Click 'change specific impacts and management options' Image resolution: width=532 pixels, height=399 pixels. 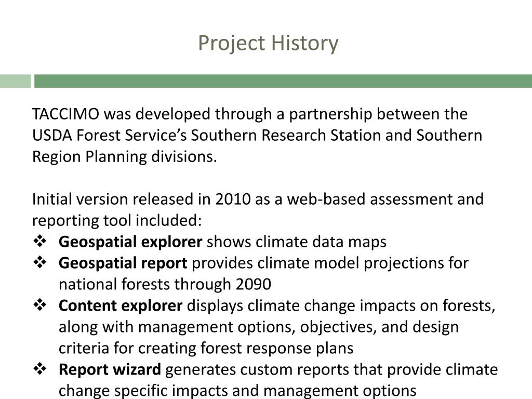click(237, 391)
